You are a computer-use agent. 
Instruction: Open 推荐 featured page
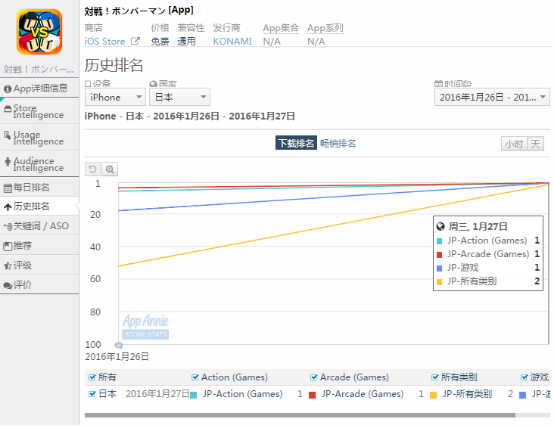40,245
